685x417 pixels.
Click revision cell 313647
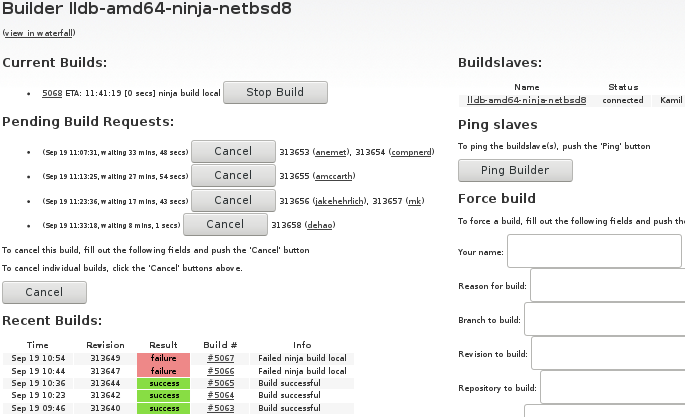coord(105,371)
